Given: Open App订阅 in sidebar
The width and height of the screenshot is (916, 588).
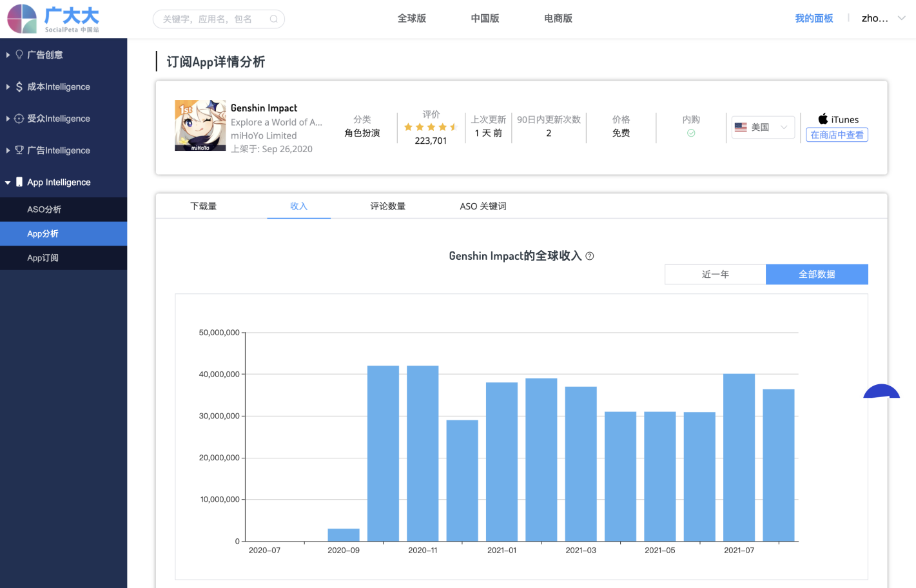Looking at the screenshot, I should tap(63, 258).
